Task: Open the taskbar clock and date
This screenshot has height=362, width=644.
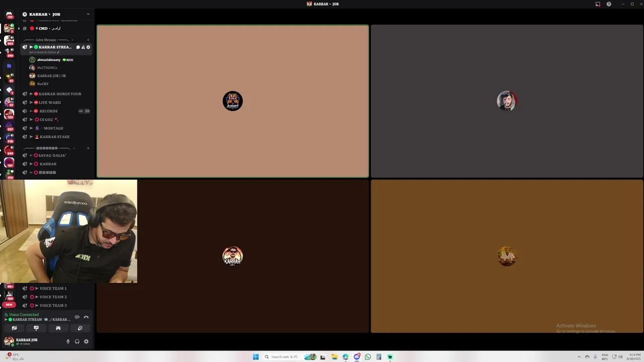Action: pos(633,357)
